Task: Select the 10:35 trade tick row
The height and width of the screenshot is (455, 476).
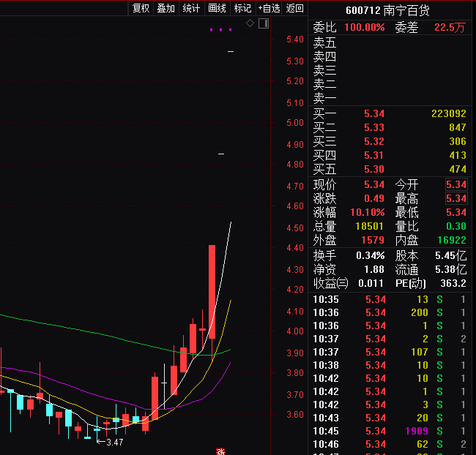Action: pos(390,300)
